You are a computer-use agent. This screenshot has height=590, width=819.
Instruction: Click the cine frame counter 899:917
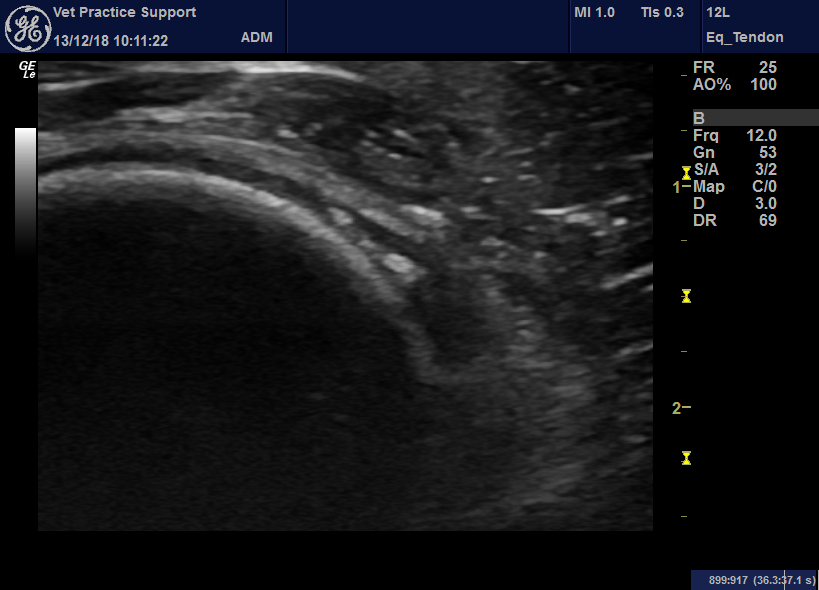click(x=728, y=580)
